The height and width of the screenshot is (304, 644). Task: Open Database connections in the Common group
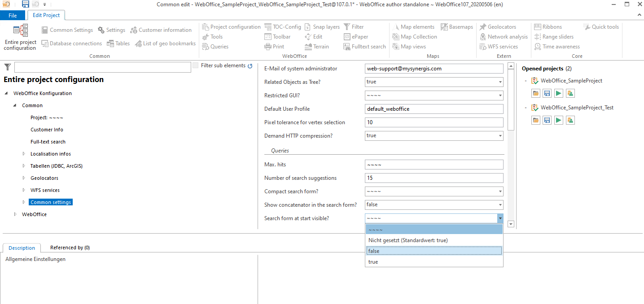click(72, 43)
